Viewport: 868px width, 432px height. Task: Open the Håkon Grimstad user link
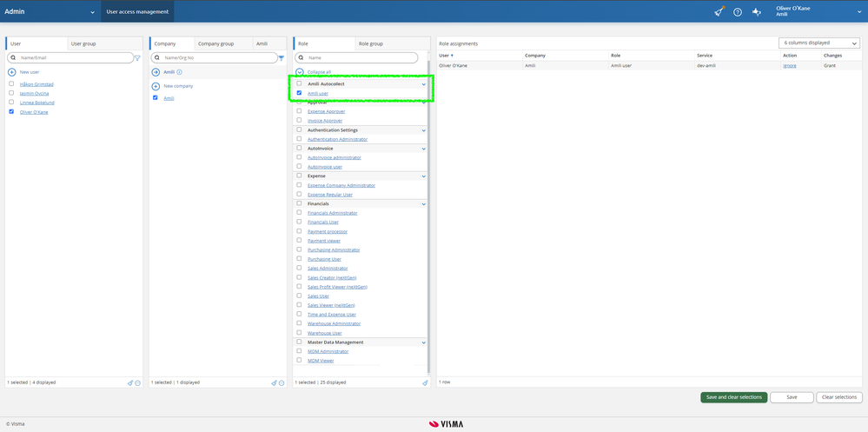coord(36,84)
